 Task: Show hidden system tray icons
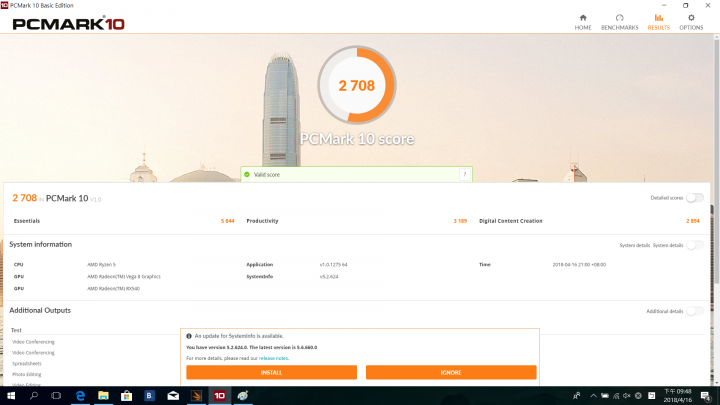[x=593, y=395]
